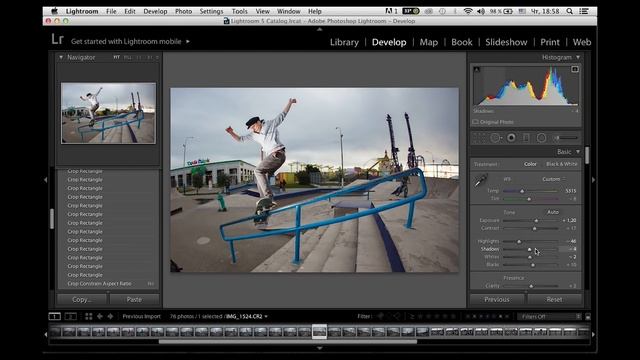Click the Paste button
This screenshot has height=360, width=640.
pyautogui.click(x=134, y=299)
